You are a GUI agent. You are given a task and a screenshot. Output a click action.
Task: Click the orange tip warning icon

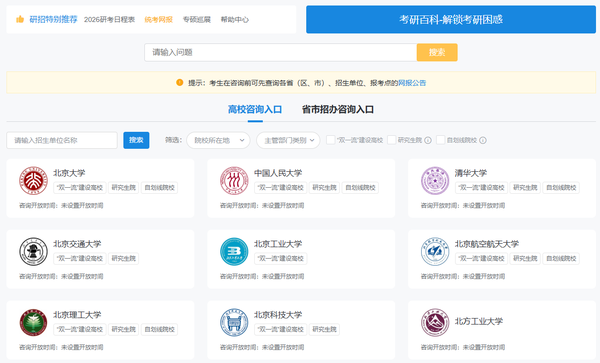coord(179,83)
